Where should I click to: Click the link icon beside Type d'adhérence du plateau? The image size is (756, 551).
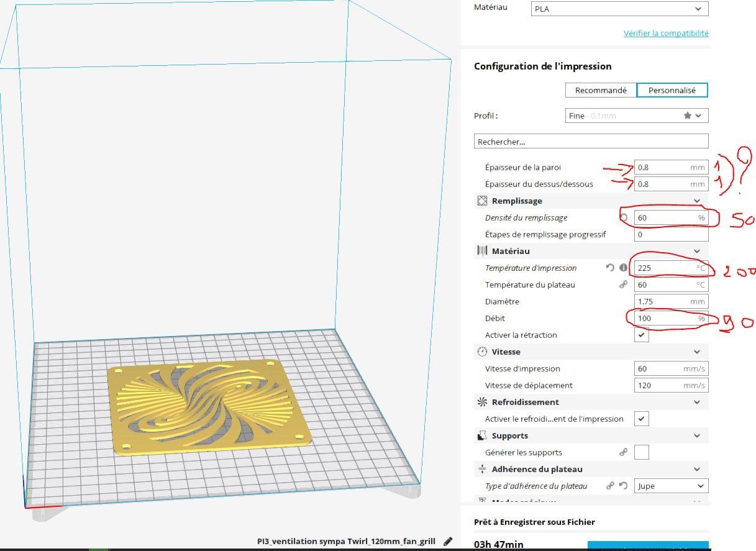610,486
